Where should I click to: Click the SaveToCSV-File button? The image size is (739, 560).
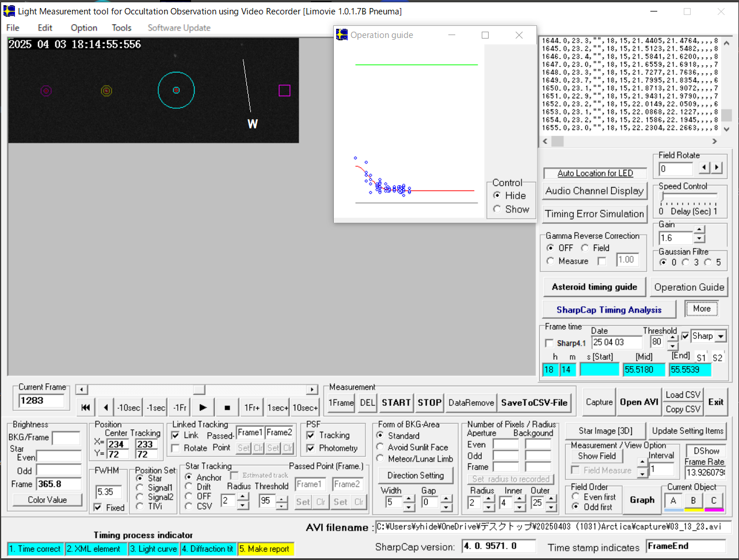coord(535,402)
